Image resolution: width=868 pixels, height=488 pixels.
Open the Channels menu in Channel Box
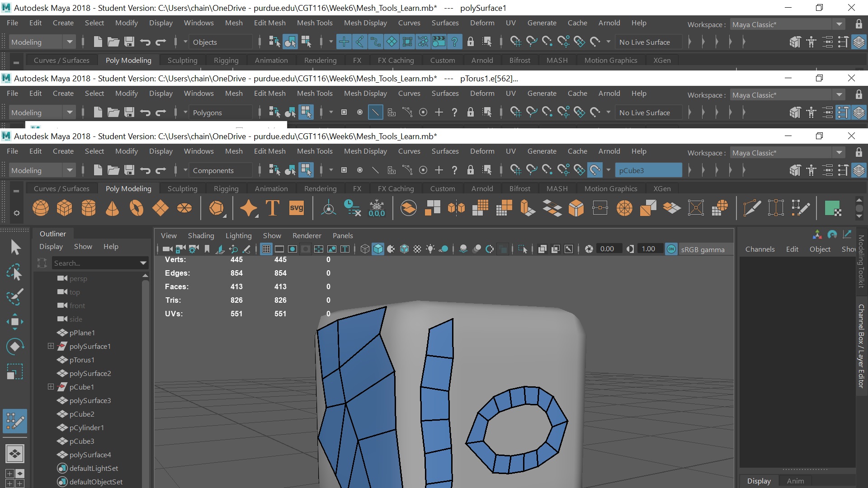(760, 249)
